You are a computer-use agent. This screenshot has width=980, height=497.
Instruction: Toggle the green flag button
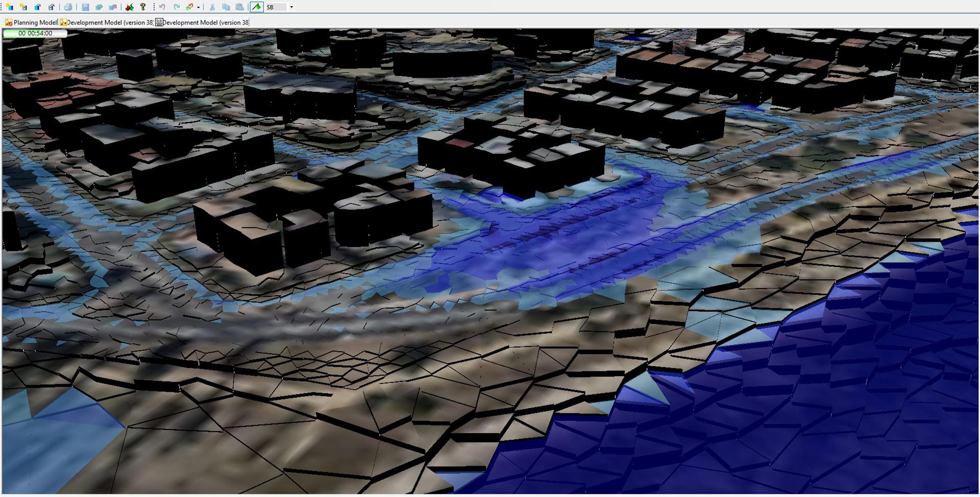[256, 7]
